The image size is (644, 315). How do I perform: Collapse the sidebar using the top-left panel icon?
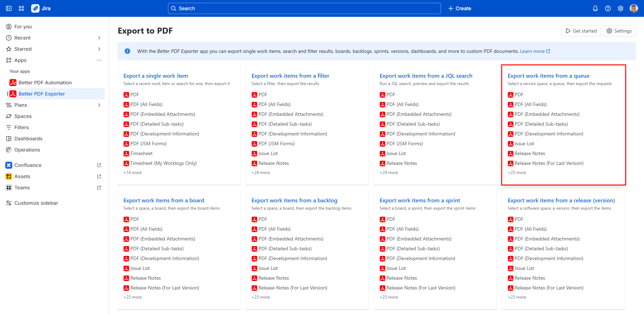click(x=9, y=8)
